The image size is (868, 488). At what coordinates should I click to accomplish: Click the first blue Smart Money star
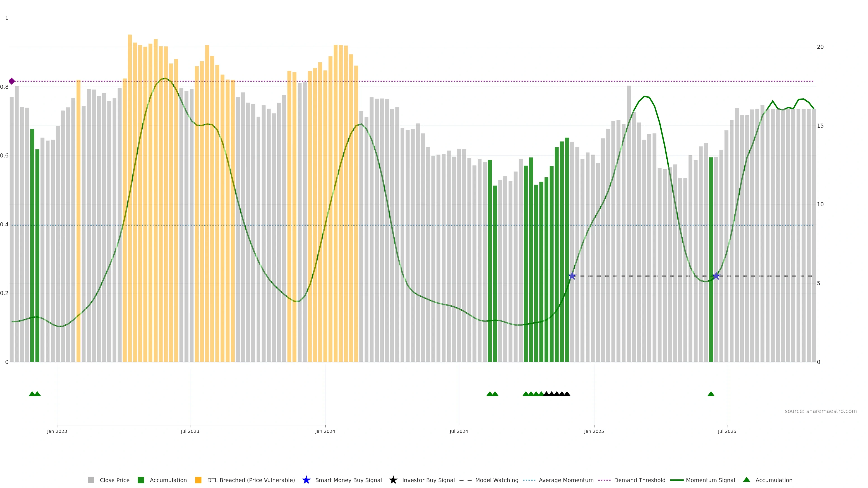572,276
